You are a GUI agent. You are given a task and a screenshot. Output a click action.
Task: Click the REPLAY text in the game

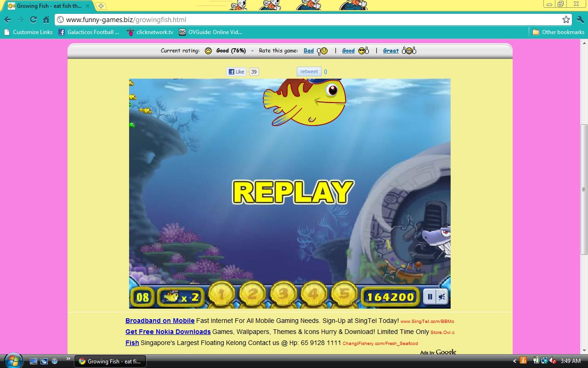pos(293,192)
